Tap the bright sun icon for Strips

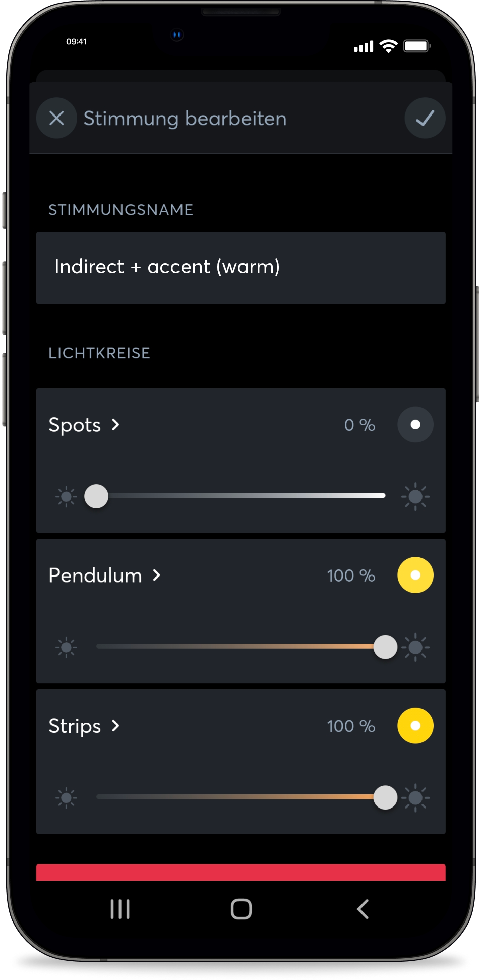(x=416, y=797)
